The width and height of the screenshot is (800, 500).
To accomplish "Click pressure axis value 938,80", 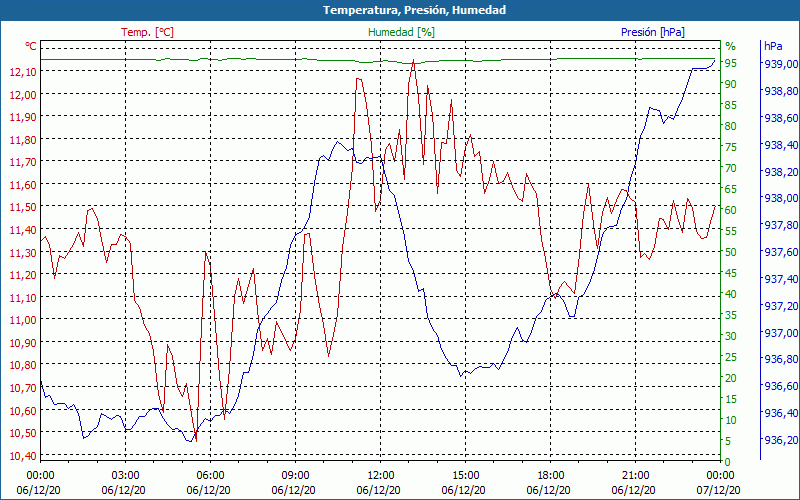I will coord(779,91).
